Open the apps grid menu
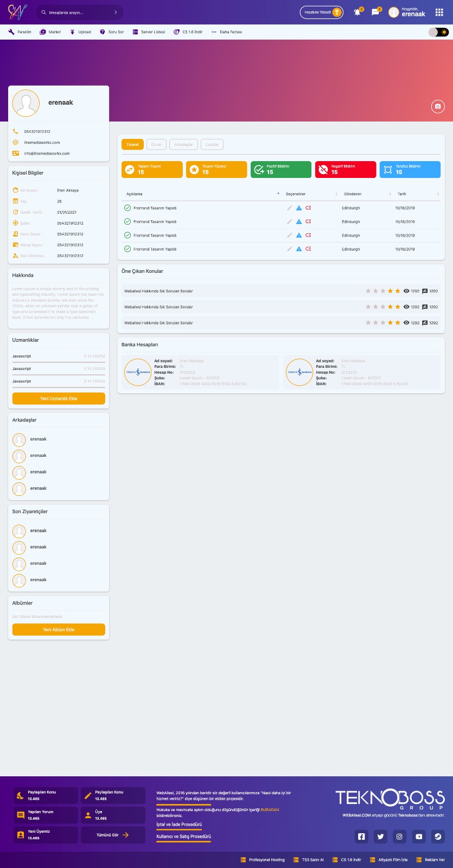This screenshot has width=453, height=868. [x=439, y=12]
